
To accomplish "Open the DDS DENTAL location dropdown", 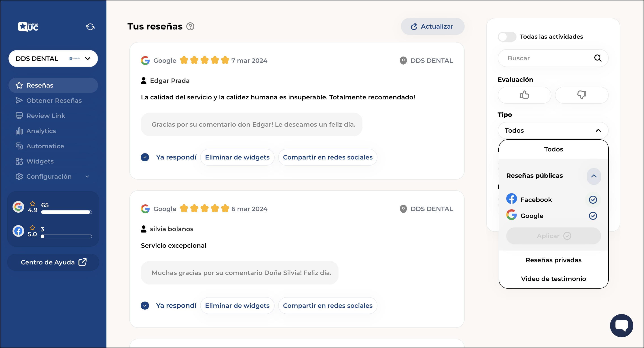I will (x=53, y=59).
